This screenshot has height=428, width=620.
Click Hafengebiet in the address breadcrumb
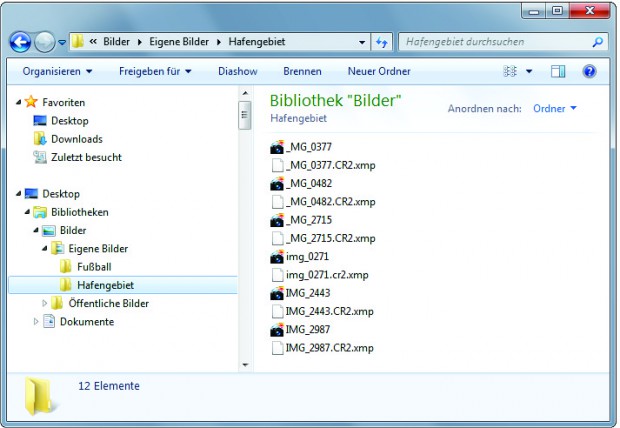[x=257, y=42]
